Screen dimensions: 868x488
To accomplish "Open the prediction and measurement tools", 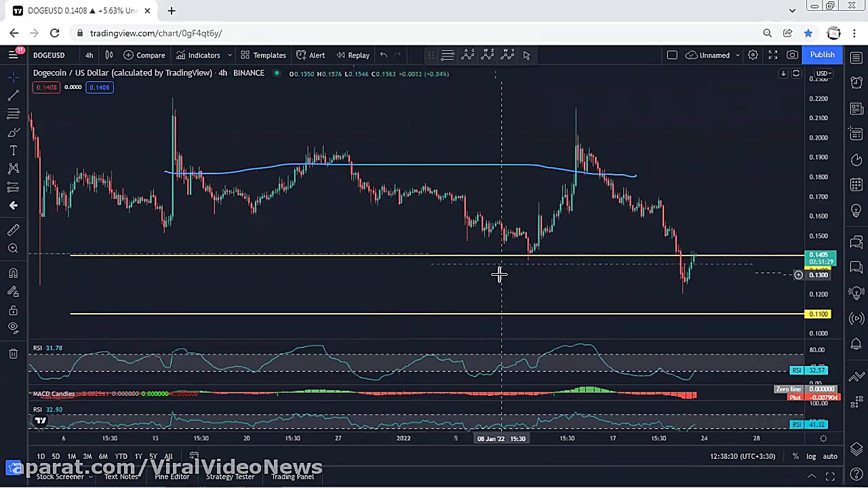I will tap(13, 187).
